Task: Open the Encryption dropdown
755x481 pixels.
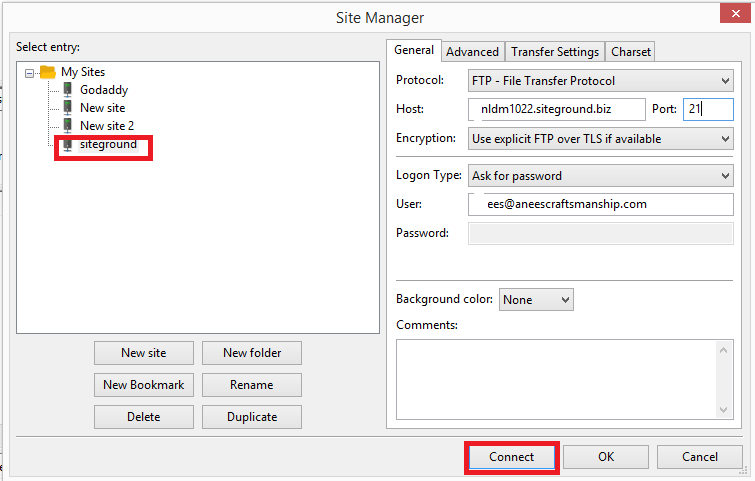Action: [x=600, y=139]
